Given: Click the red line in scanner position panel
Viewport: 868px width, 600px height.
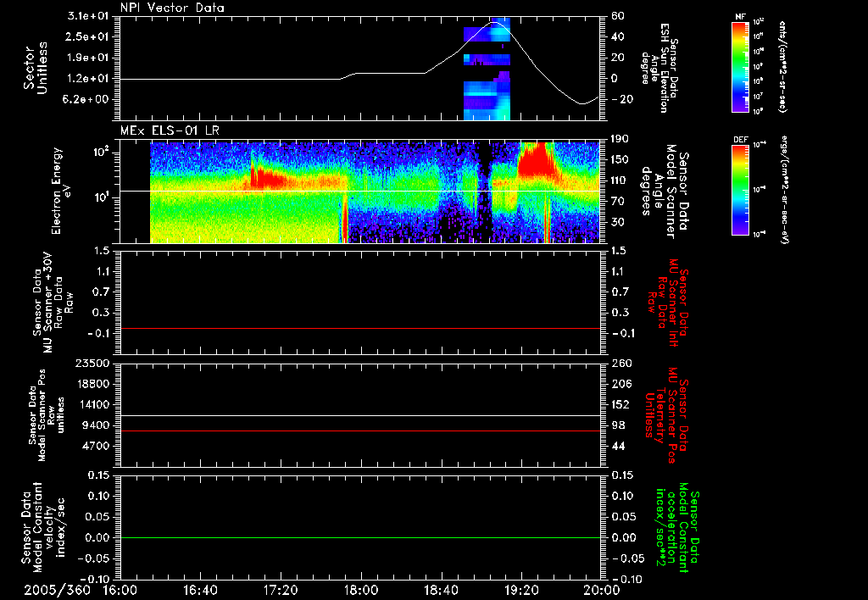Looking at the screenshot, I should (x=360, y=431).
